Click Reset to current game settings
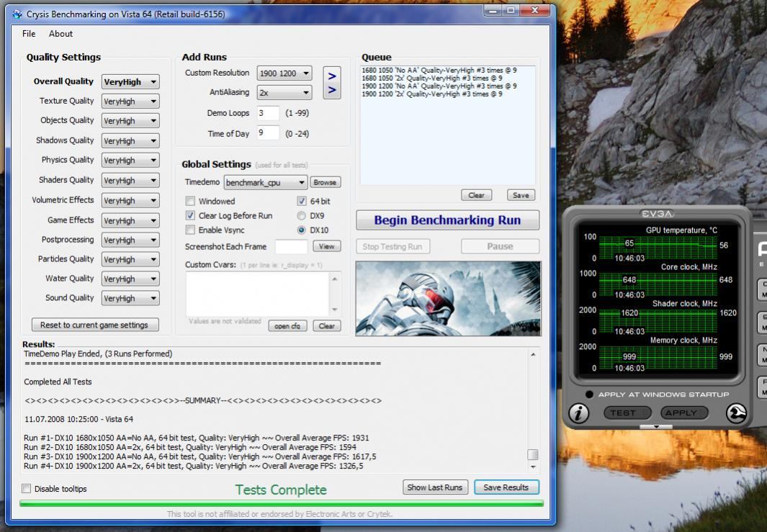This screenshot has width=767, height=532. (95, 325)
